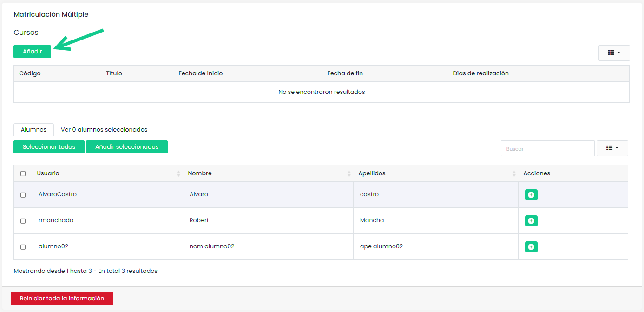Enable the alumno02 row checkbox
The height and width of the screenshot is (312, 644).
tap(23, 247)
